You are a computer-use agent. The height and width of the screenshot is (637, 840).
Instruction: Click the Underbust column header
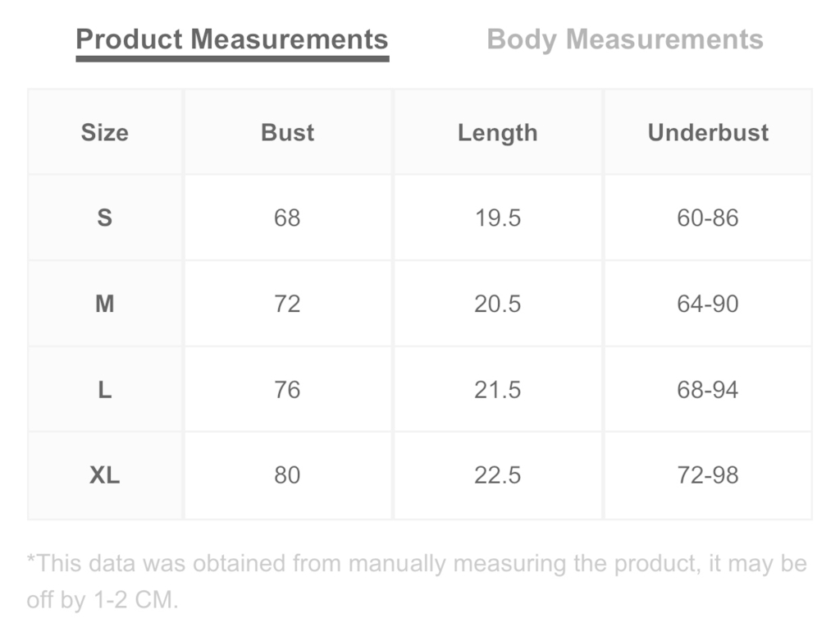(x=708, y=132)
